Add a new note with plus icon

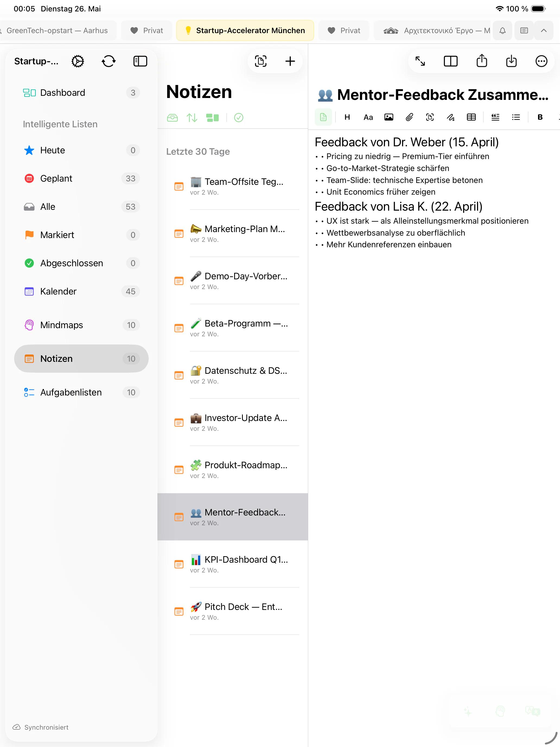coord(290,61)
